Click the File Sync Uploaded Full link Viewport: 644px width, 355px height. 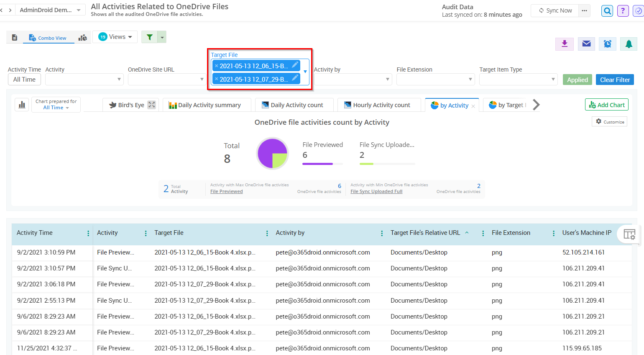[x=376, y=191]
